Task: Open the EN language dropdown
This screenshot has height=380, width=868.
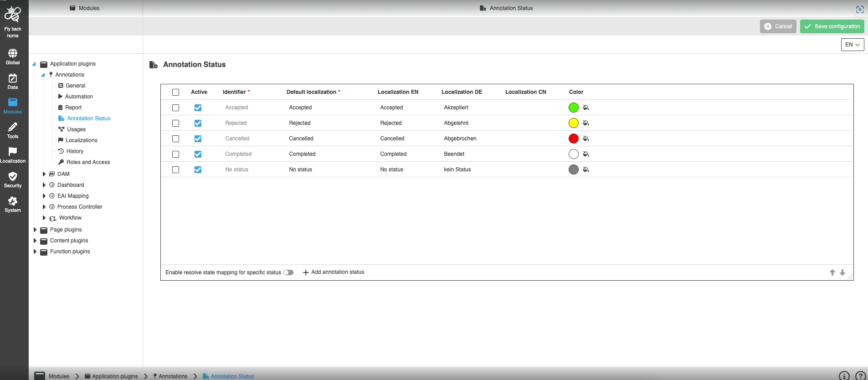Action: 852,45
